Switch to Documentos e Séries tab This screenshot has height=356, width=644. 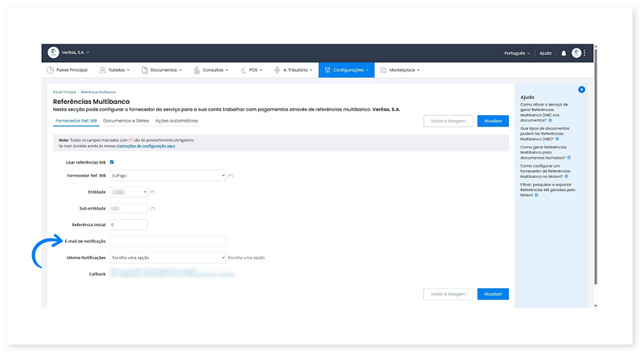tap(126, 121)
